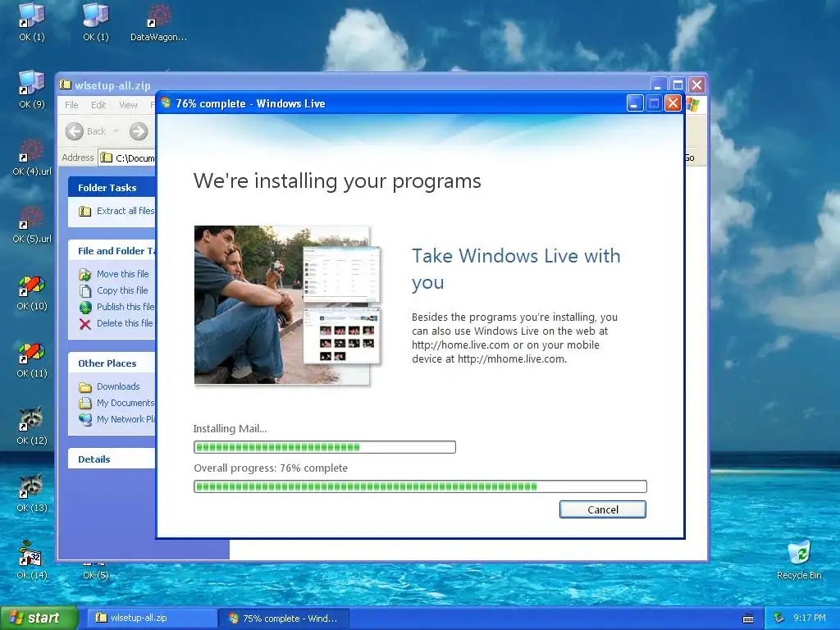Click the keyboard icon in system tray
The image size is (840, 630).
click(748, 619)
